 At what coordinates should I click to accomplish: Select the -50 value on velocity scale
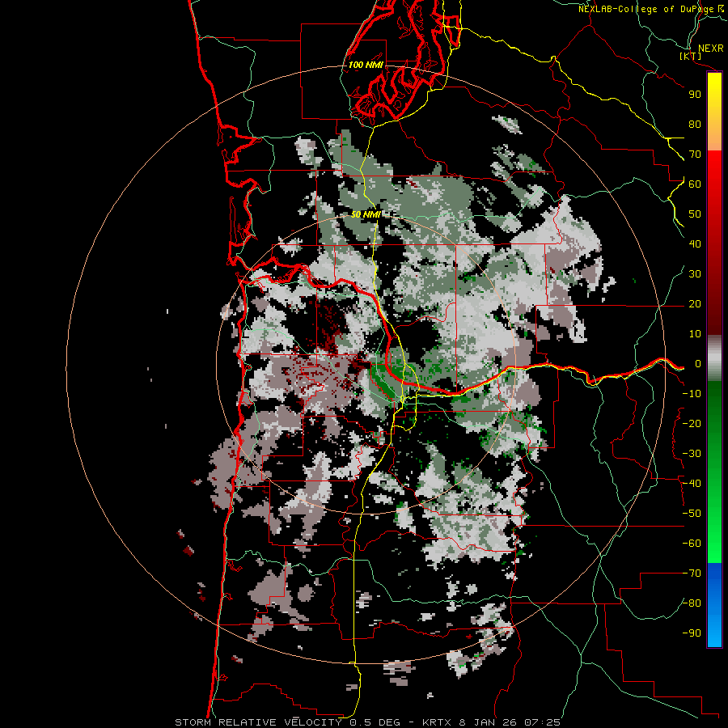click(x=692, y=514)
